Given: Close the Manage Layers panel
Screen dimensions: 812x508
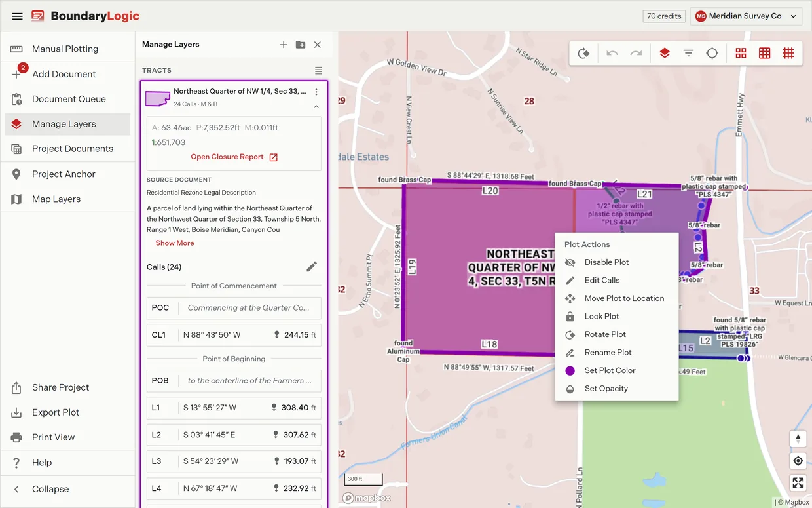Looking at the screenshot, I should (x=318, y=45).
